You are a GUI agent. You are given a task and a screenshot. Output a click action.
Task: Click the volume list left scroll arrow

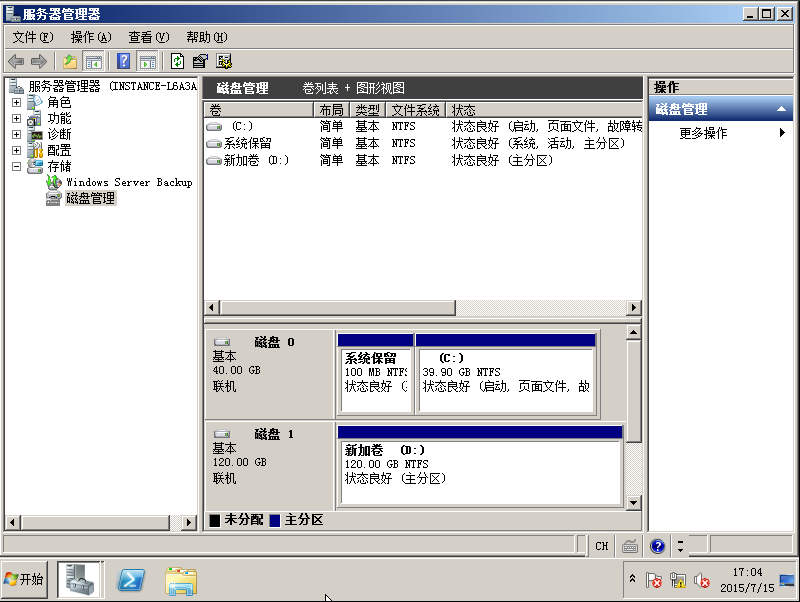click(212, 307)
